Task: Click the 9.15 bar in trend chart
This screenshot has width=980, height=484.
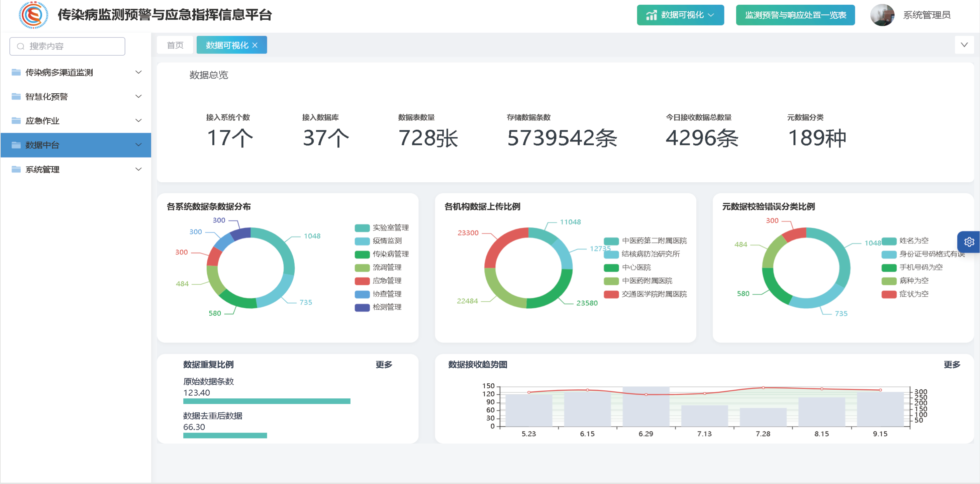Action: (x=880, y=409)
